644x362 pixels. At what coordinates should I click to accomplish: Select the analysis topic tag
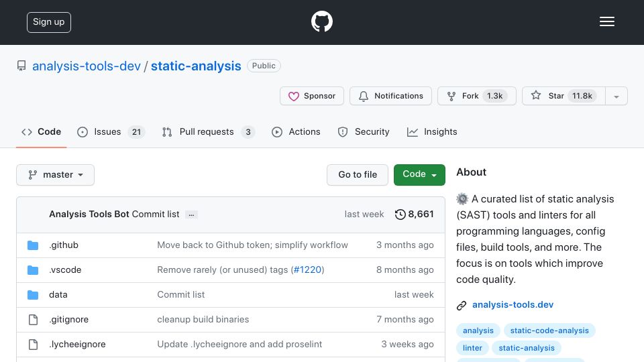point(478,330)
